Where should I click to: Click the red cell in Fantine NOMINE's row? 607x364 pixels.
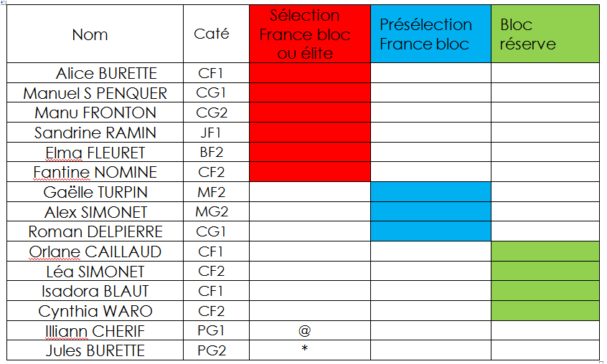point(309,172)
